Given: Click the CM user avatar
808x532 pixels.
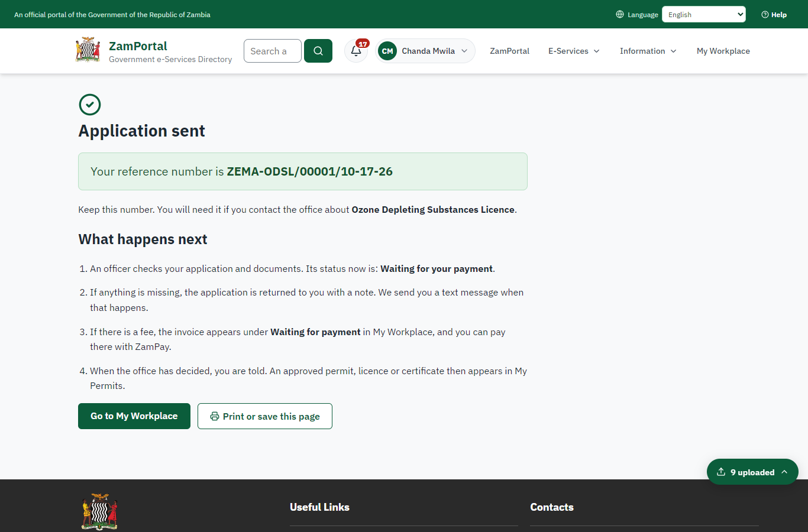Looking at the screenshot, I should [387, 51].
